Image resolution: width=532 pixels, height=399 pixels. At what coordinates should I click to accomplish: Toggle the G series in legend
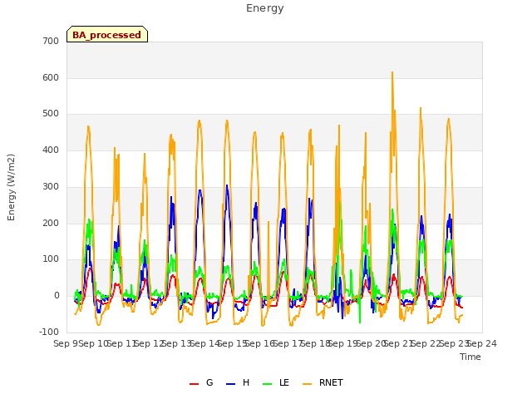(201, 383)
